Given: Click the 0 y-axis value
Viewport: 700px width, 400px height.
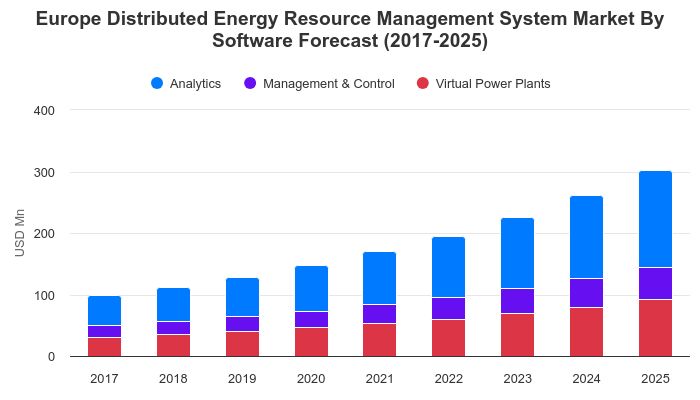Looking at the screenshot, I should [x=51, y=357].
